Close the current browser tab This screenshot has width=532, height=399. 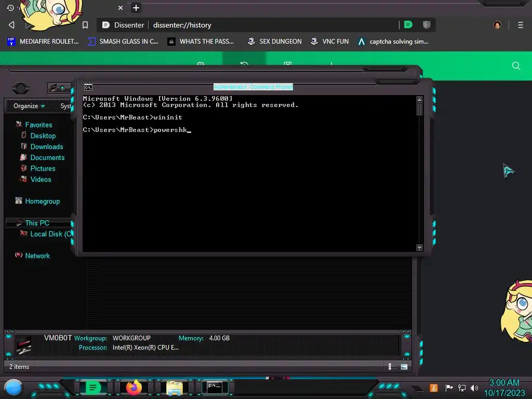click(121, 7)
